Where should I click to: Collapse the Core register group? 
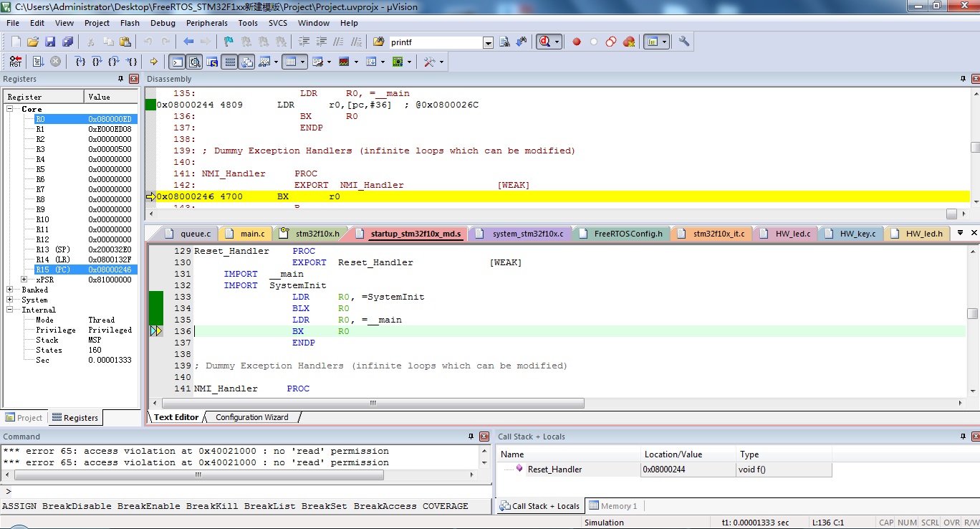(x=11, y=109)
